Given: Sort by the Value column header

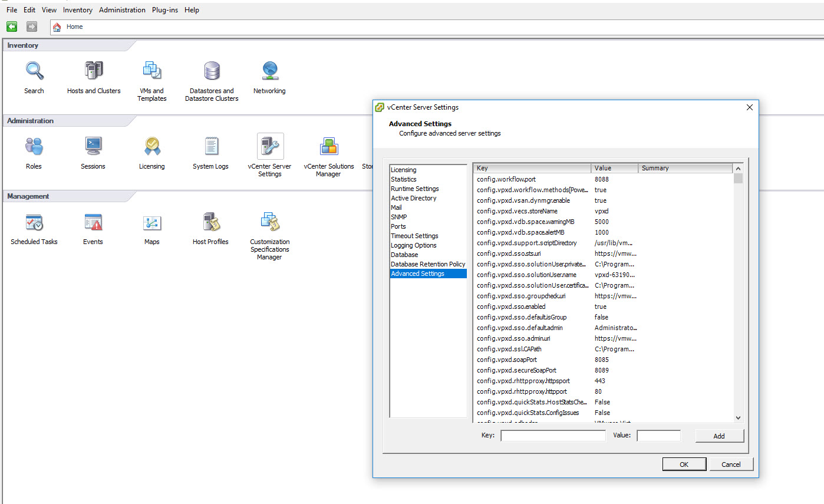Looking at the screenshot, I should [x=614, y=168].
